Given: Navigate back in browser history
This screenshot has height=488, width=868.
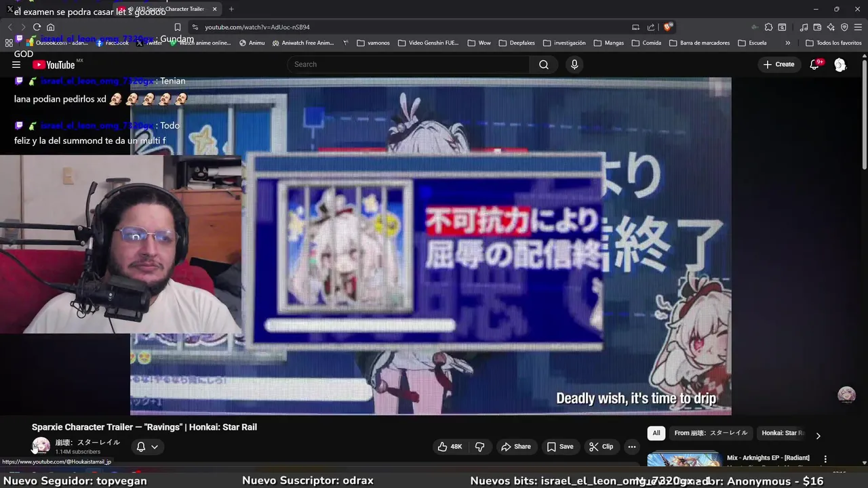Looking at the screenshot, I should 10,27.
